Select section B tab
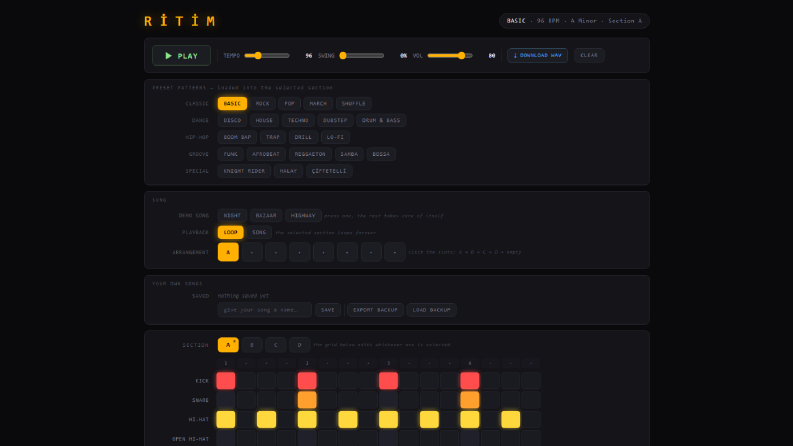793x446 pixels. [252, 345]
